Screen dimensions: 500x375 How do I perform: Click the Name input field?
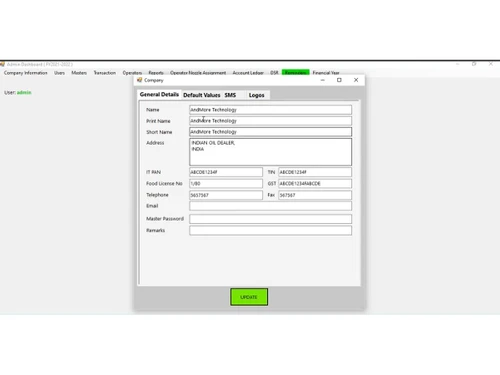coord(270,110)
